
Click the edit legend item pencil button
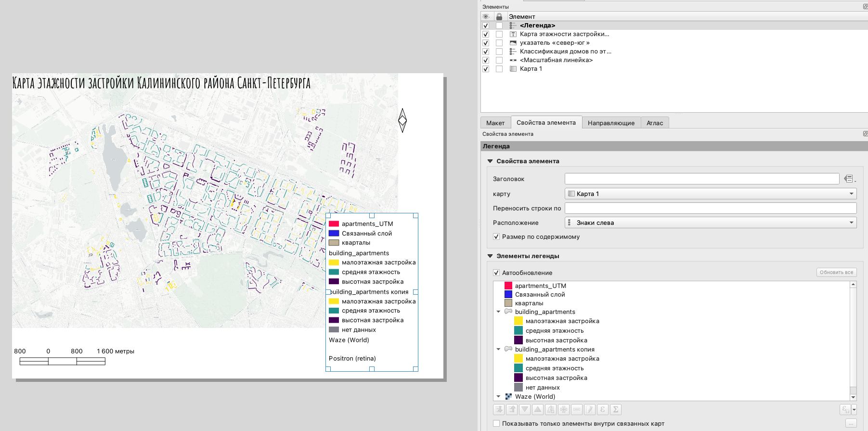tap(590, 409)
